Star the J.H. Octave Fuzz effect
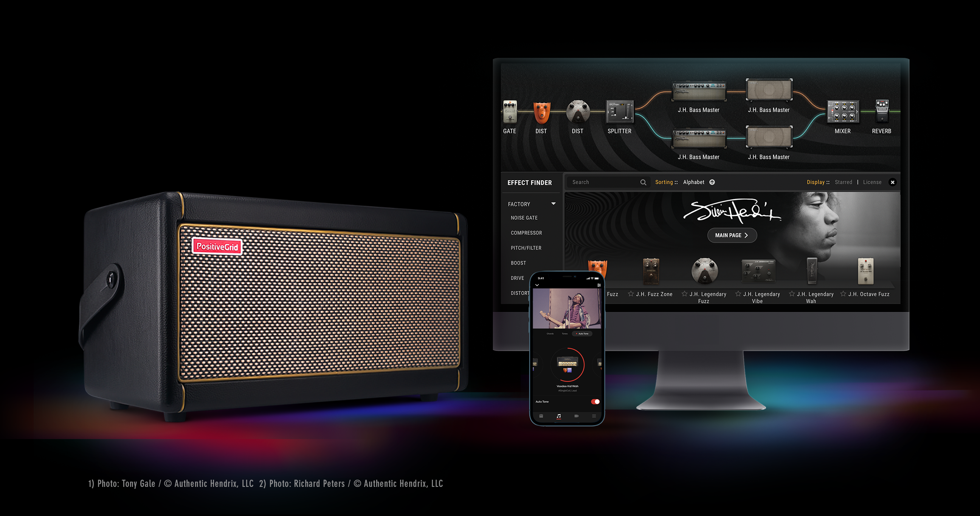Viewport: 980px width, 516px height. [x=843, y=294]
